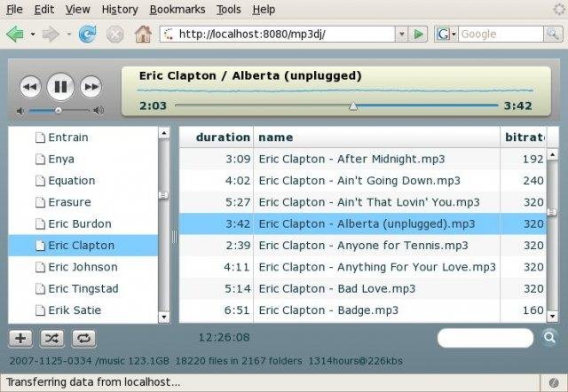Click the song table scroll up arrow

coord(552,155)
